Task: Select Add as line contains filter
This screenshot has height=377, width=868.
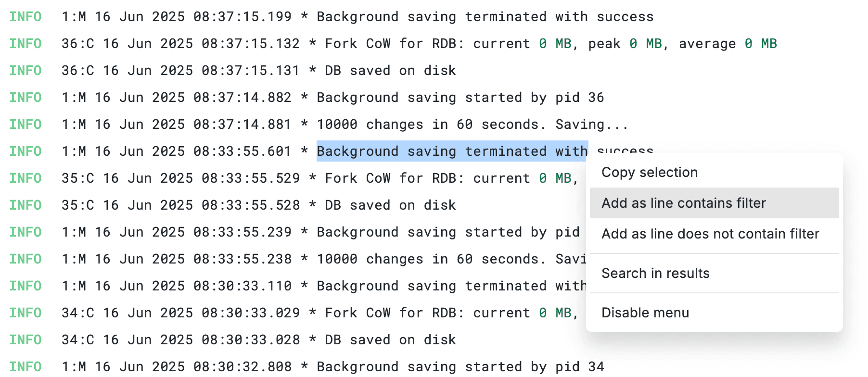Action: [683, 203]
